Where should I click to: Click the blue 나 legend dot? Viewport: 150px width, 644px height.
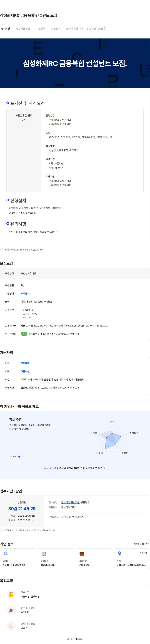(x=19, y=456)
